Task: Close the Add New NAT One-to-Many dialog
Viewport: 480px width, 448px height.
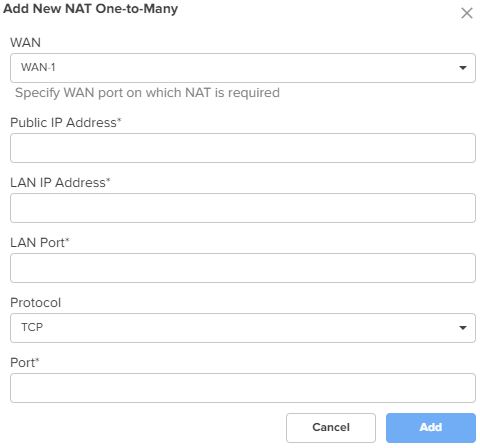Action: click(467, 13)
